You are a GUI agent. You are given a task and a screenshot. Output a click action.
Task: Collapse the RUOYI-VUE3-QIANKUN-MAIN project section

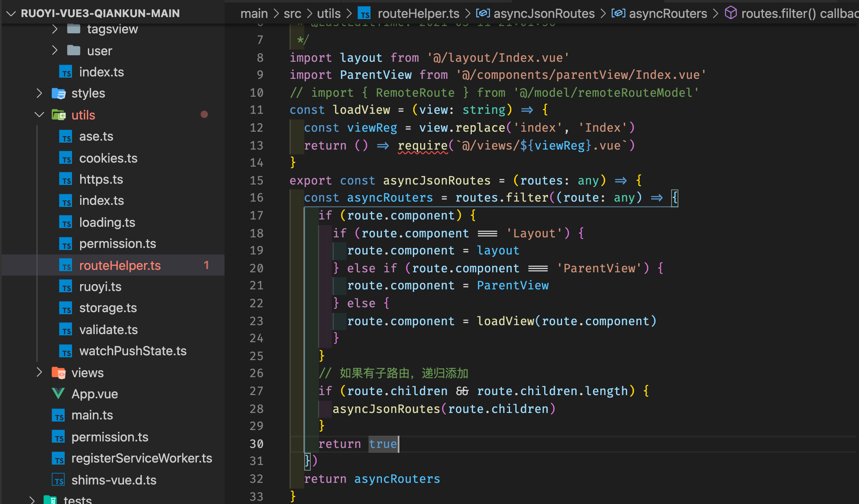pos(11,13)
